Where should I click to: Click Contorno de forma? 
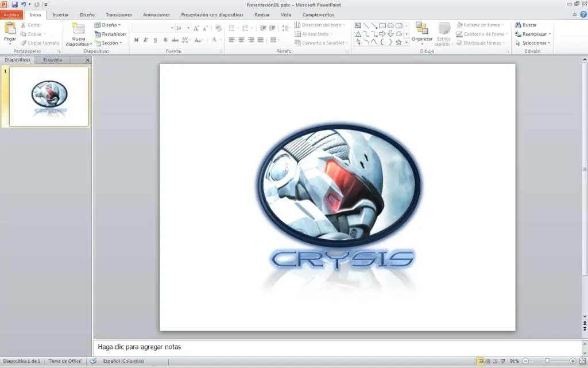tap(482, 34)
